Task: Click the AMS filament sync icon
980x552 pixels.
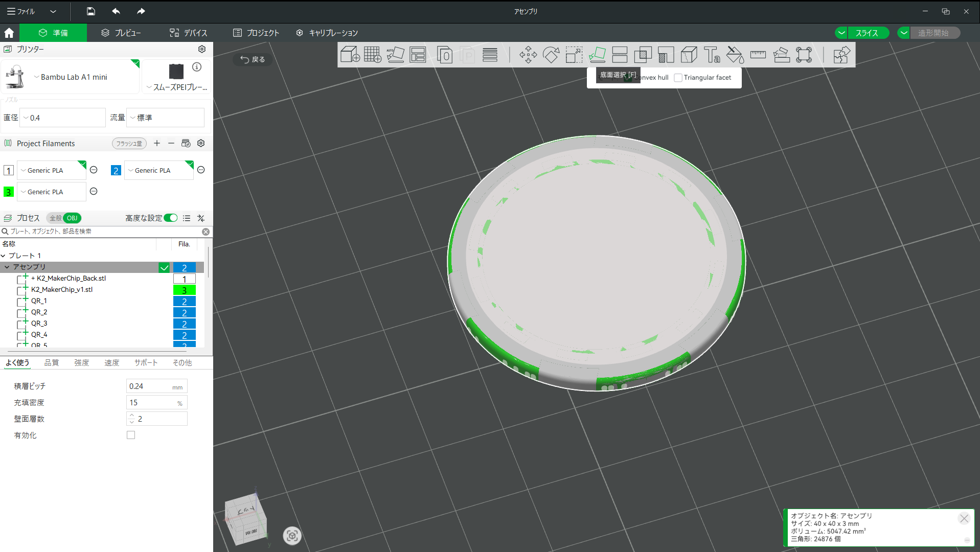Action: [x=186, y=144]
